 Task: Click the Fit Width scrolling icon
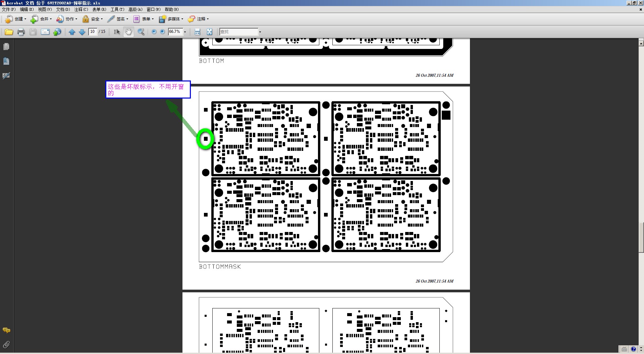click(x=198, y=32)
